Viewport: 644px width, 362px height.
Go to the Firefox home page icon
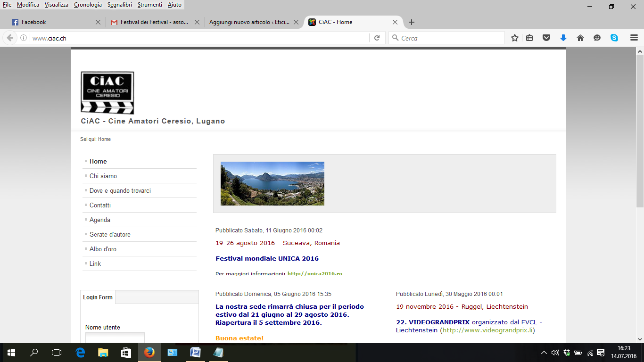tap(580, 38)
